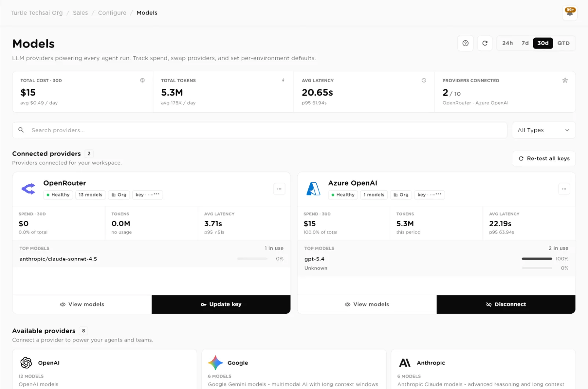Click the dollar icon in Total Cost card
The width and height of the screenshot is (588, 389).
click(142, 80)
